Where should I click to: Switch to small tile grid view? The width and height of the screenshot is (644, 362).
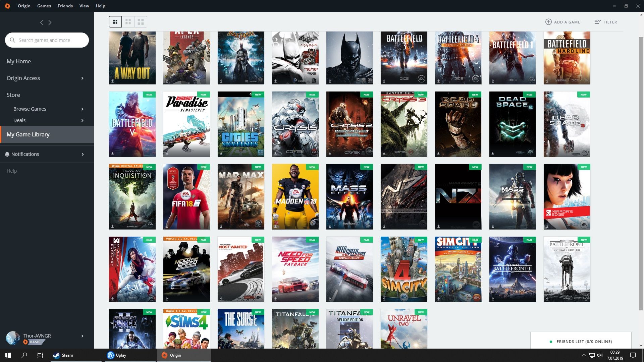click(115, 22)
